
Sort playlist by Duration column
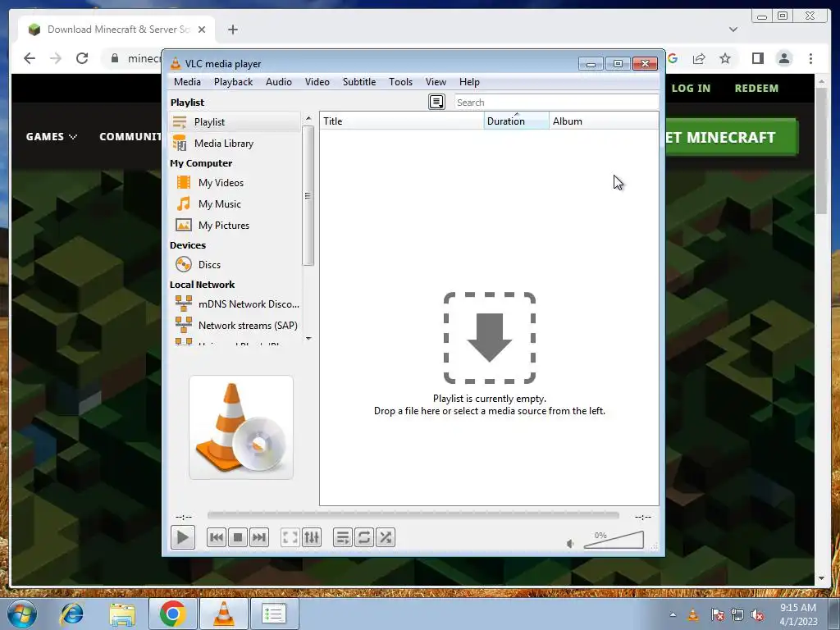coord(517,121)
